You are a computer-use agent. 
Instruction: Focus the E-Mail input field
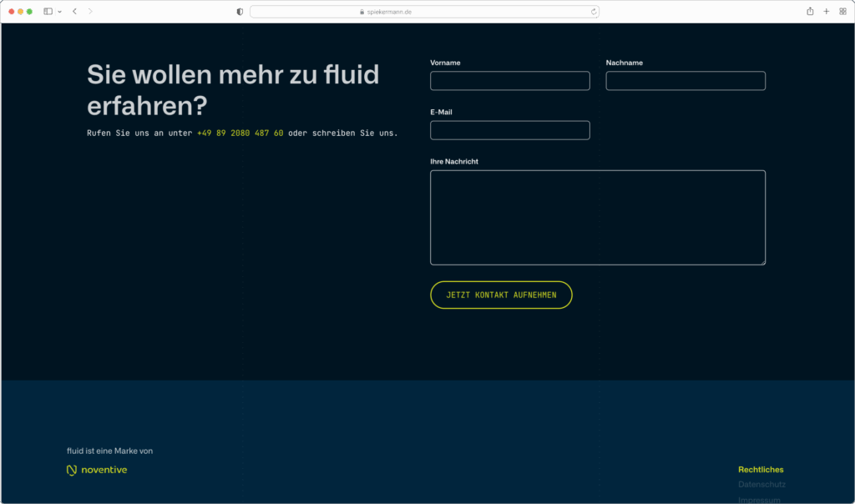509,129
